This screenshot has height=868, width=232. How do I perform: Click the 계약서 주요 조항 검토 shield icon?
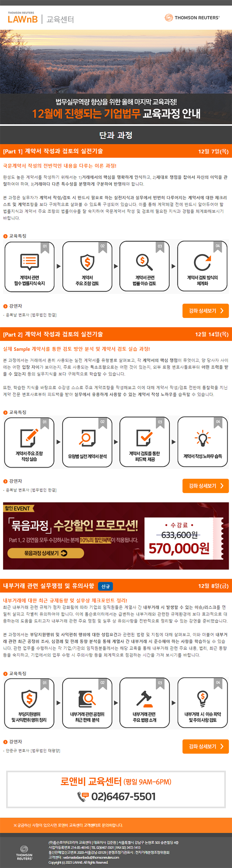point(87,262)
